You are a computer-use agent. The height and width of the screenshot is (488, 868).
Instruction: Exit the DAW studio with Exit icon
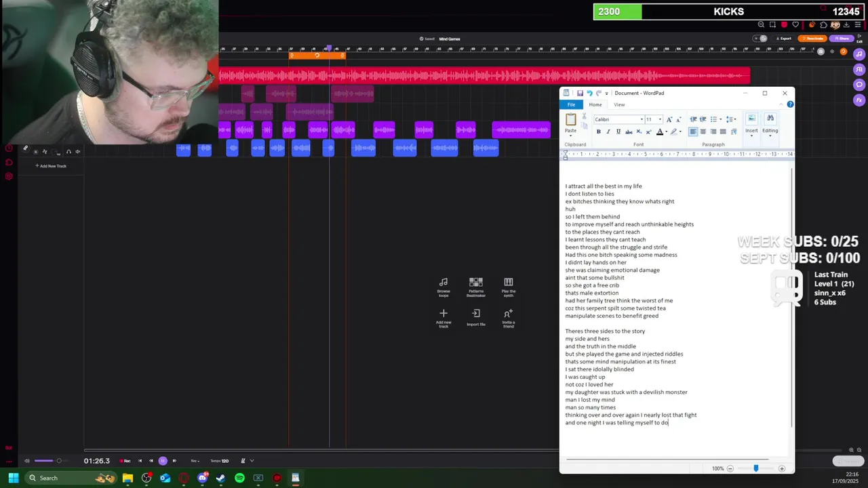pos(859,39)
